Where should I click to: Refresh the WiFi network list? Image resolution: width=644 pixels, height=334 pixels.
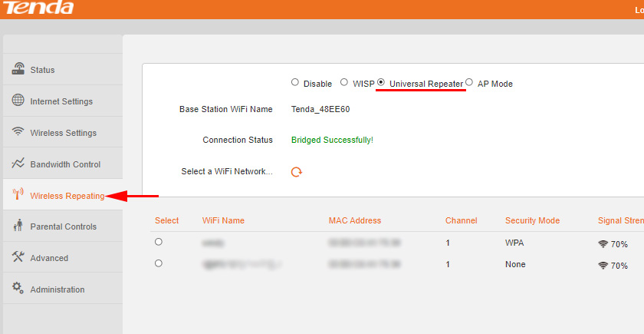pos(297,172)
